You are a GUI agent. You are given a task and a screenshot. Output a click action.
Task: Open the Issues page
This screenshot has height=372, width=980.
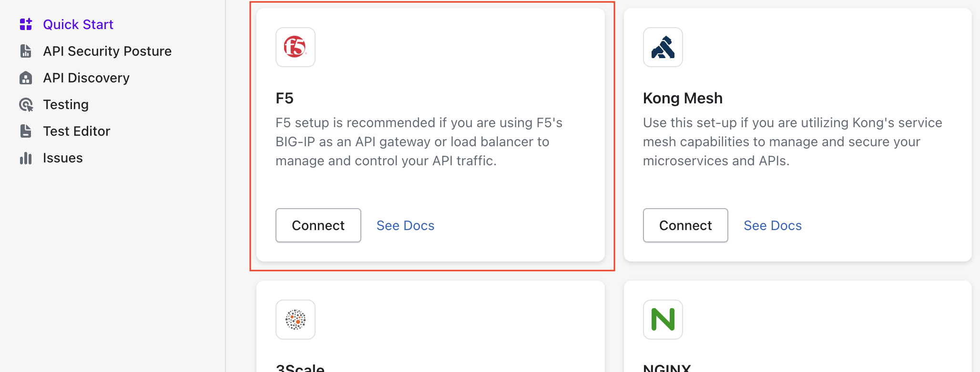[x=63, y=158]
